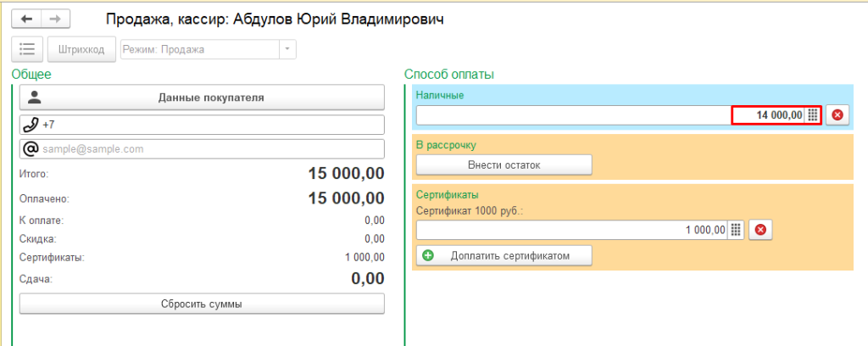Click the Оплачено value 15 000,00
The image size is (868, 346).
click(346, 198)
